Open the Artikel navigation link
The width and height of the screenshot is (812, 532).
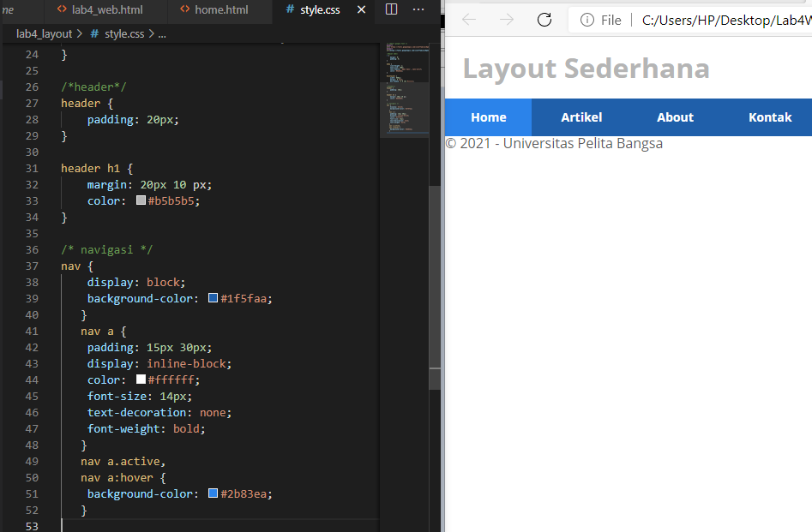pos(580,117)
